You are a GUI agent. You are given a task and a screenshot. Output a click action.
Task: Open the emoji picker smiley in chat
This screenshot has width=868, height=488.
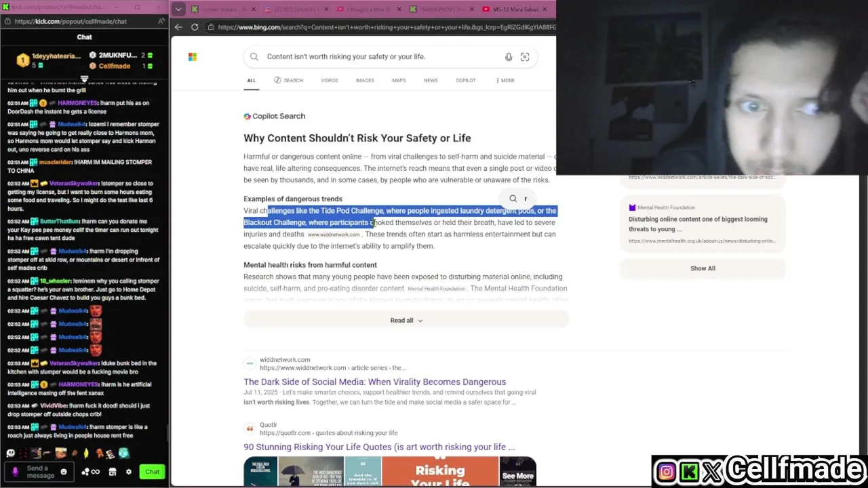point(64,472)
